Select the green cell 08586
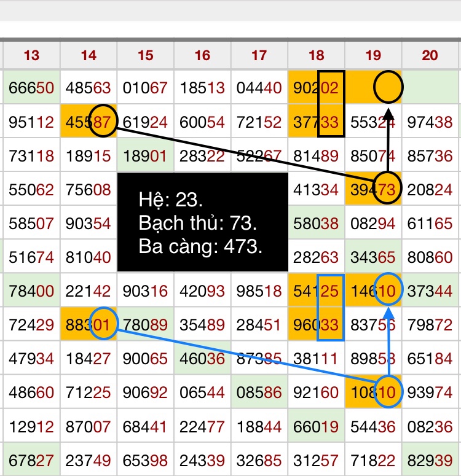461x476 pixels. 259,392
